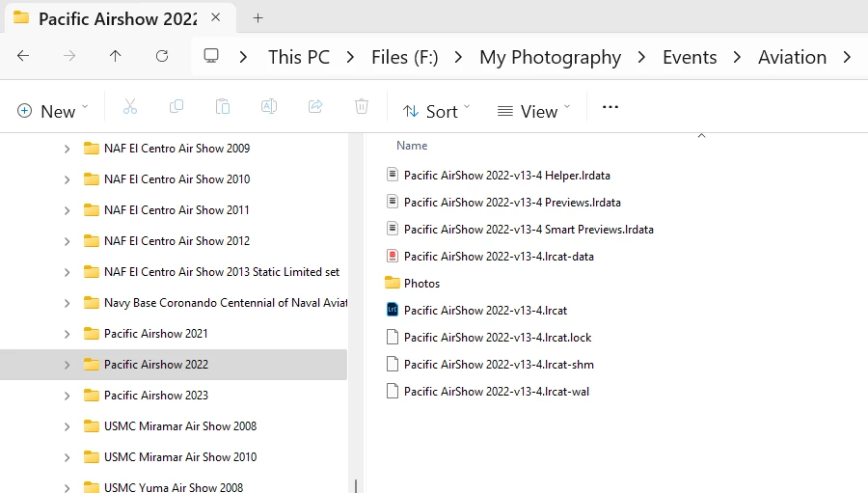Expand chevron after Events breadcrumb
Viewport: 868px width, 493px height.
click(737, 57)
